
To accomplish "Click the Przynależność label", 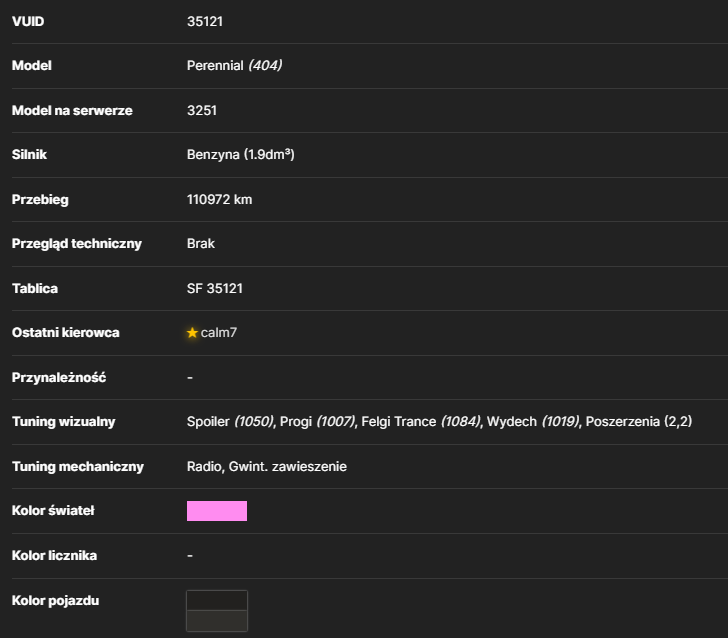I will [x=59, y=378].
